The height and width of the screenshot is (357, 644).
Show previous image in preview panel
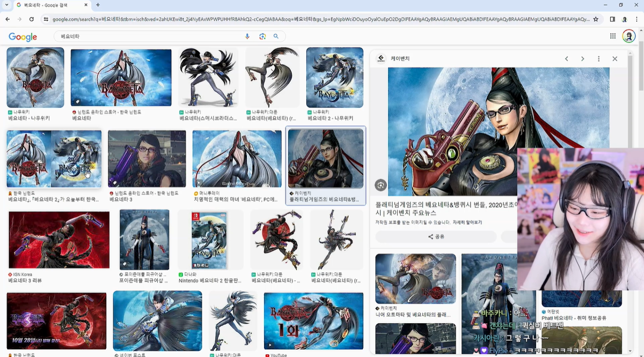click(x=566, y=59)
